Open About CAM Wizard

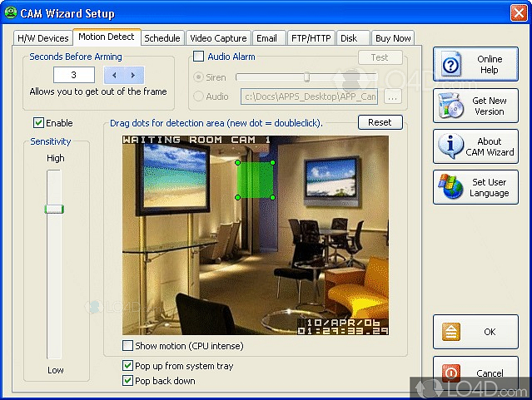[x=475, y=146]
